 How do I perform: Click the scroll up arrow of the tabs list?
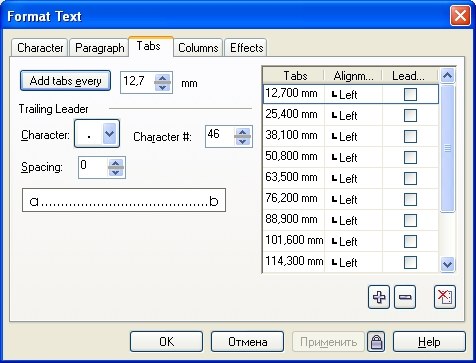[447, 76]
